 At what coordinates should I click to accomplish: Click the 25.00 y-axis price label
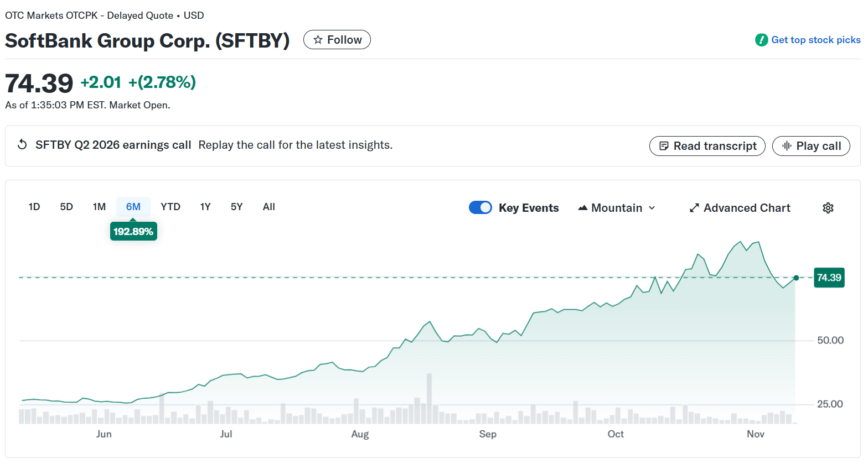pyautogui.click(x=830, y=404)
